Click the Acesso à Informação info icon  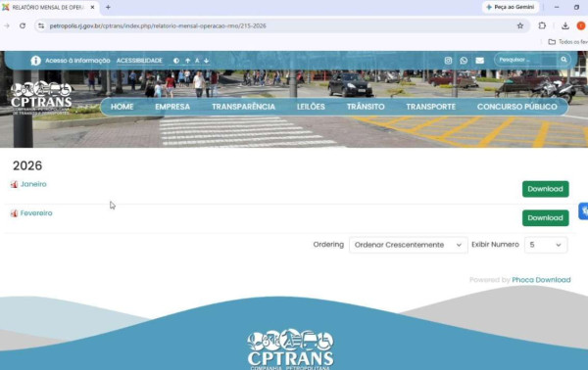pos(35,61)
